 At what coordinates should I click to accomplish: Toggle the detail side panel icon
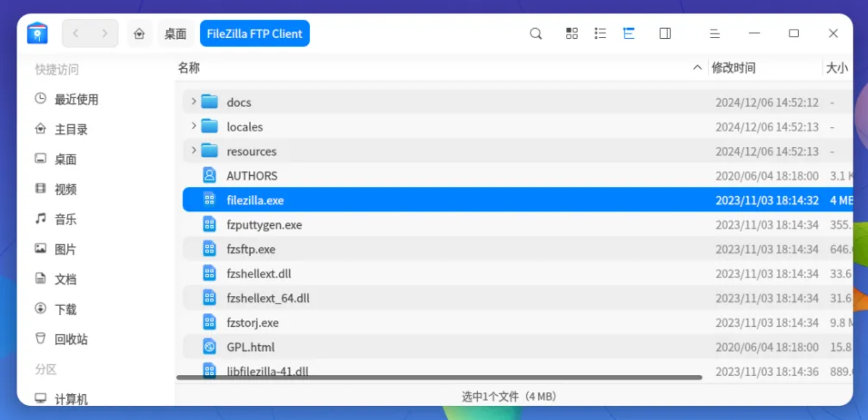[x=665, y=34]
